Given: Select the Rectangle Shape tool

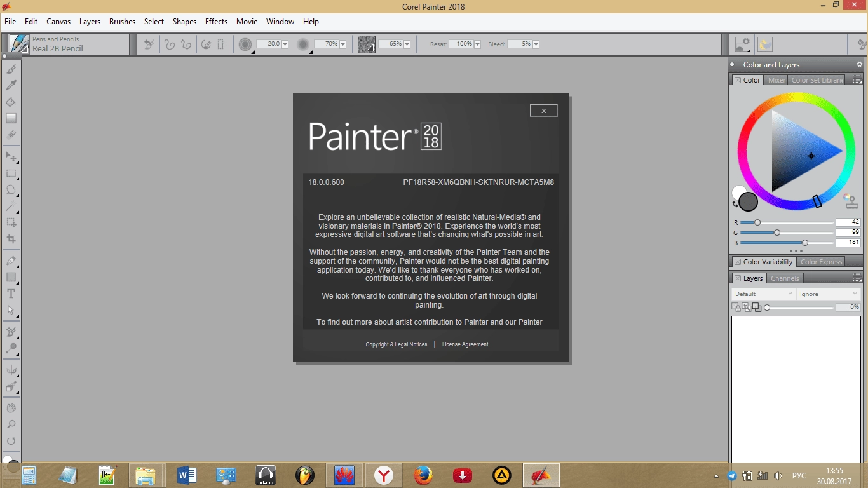Looking at the screenshot, I should tap(11, 277).
